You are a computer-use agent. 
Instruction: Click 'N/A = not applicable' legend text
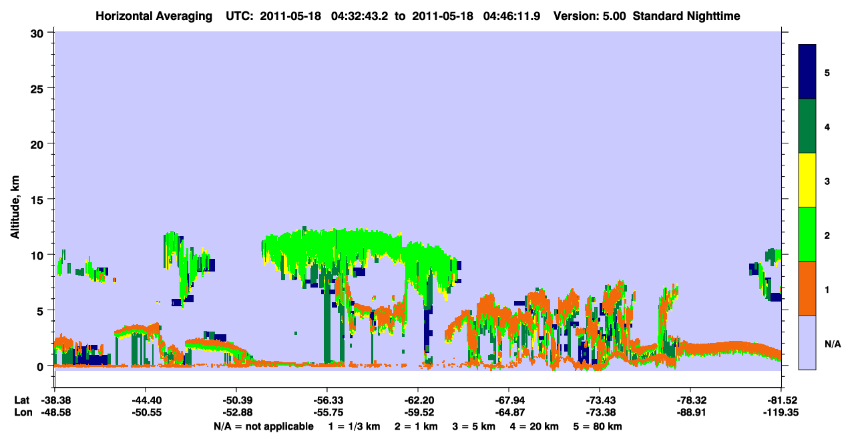[263, 426]
